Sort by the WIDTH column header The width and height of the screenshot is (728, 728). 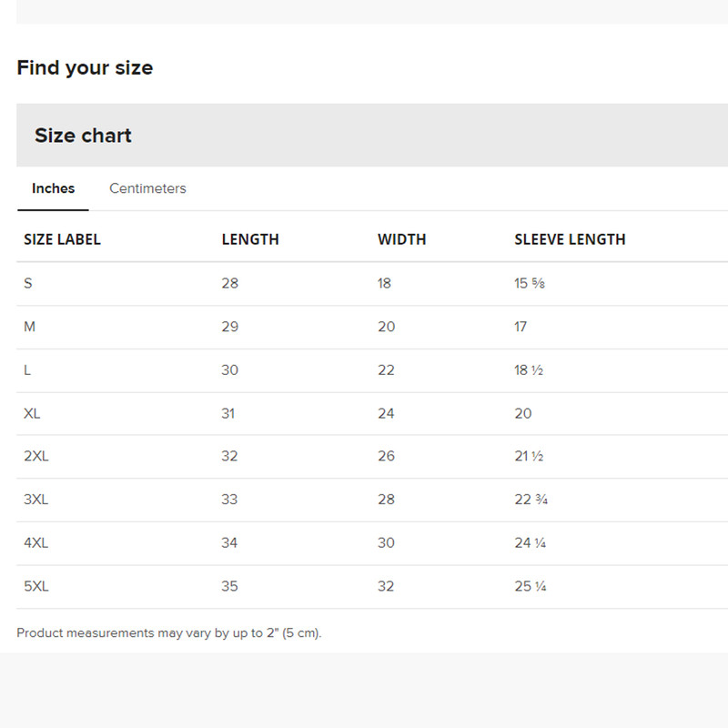pyautogui.click(x=402, y=239)
